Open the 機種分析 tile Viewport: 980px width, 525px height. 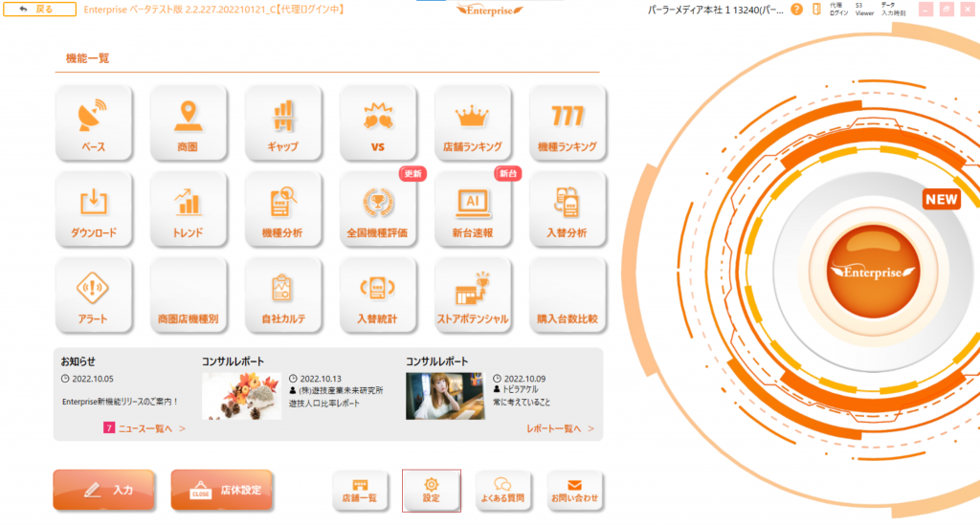(x=283, y=209)
